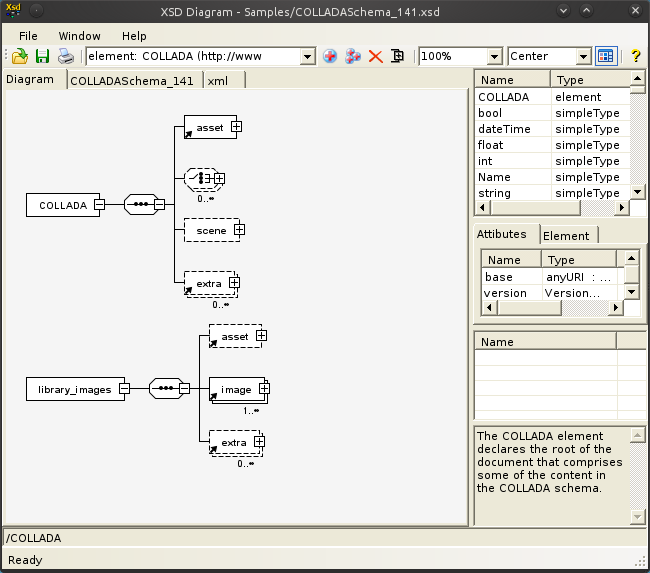Open the Center alignment dropdown

point(584,56)
